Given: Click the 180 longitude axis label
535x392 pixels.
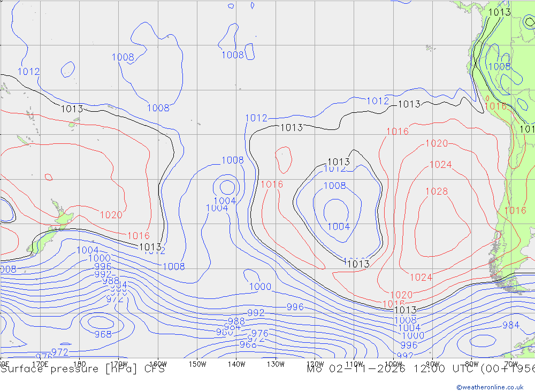Looking at the screenshot, I should [x=80, y=364].
